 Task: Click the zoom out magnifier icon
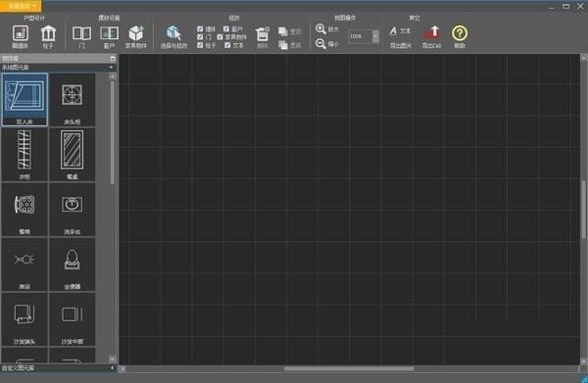[x=320, y=43]
